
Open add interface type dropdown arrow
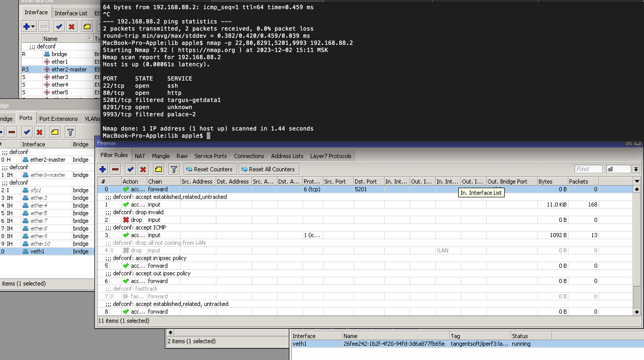point(33,26)
